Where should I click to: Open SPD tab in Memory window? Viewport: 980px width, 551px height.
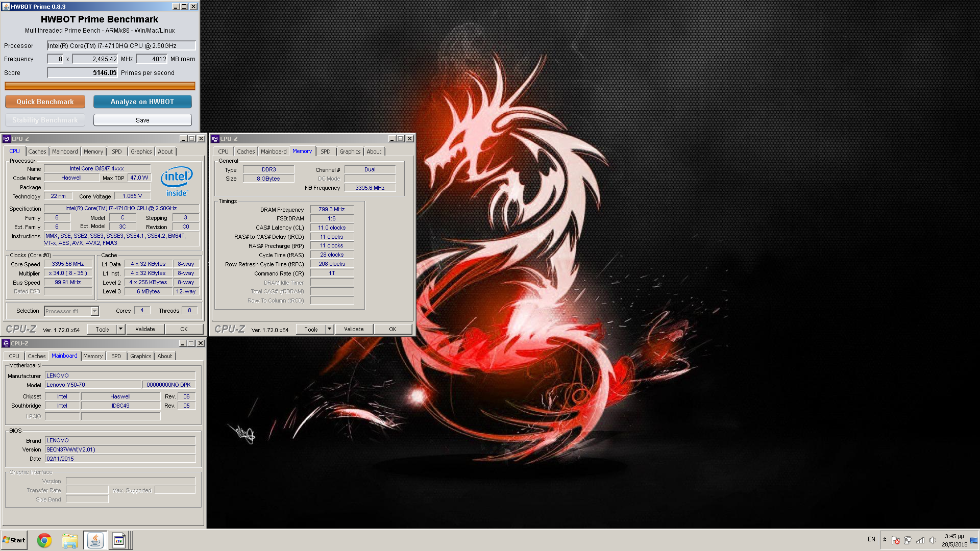[x=326, y=152]
